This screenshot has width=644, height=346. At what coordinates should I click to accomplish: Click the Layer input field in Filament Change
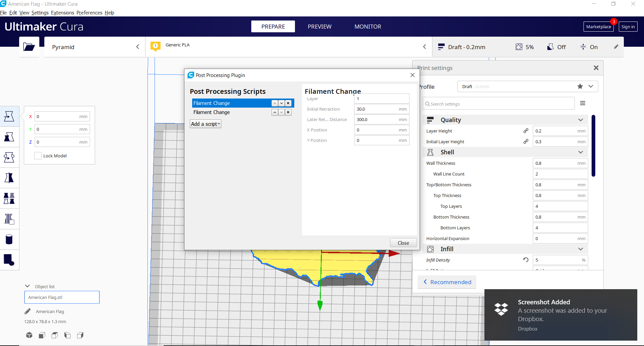coord(382,99)
